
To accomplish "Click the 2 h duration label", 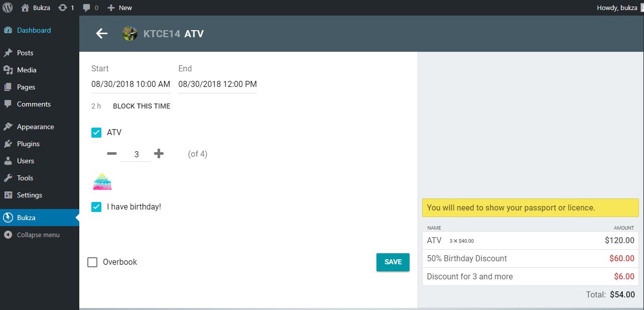I will point(96,106).
